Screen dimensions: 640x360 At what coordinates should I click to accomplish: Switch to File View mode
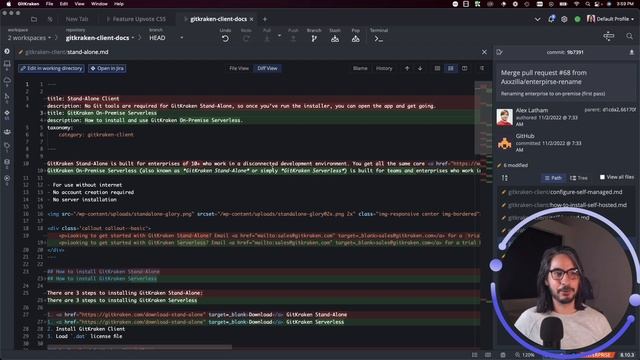coord(239,69)
